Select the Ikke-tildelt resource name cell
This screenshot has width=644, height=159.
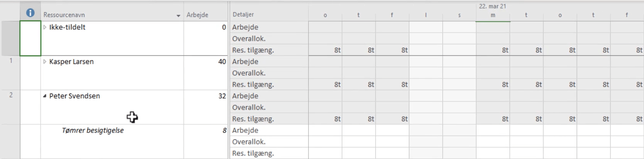coord(112,38)
